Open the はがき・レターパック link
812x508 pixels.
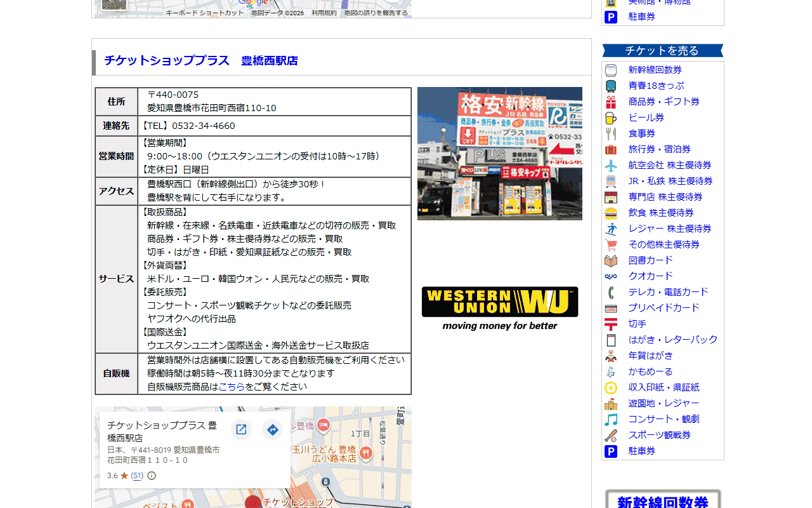[x=673, y=340]
